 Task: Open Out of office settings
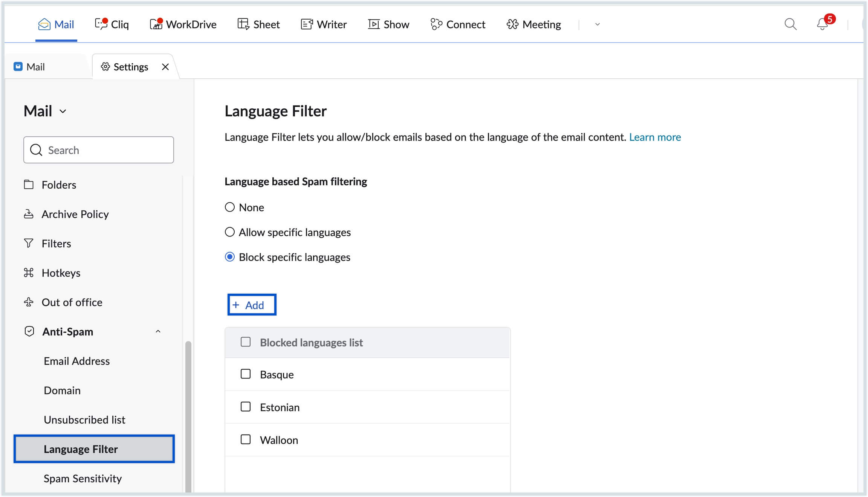pos(72,302)
